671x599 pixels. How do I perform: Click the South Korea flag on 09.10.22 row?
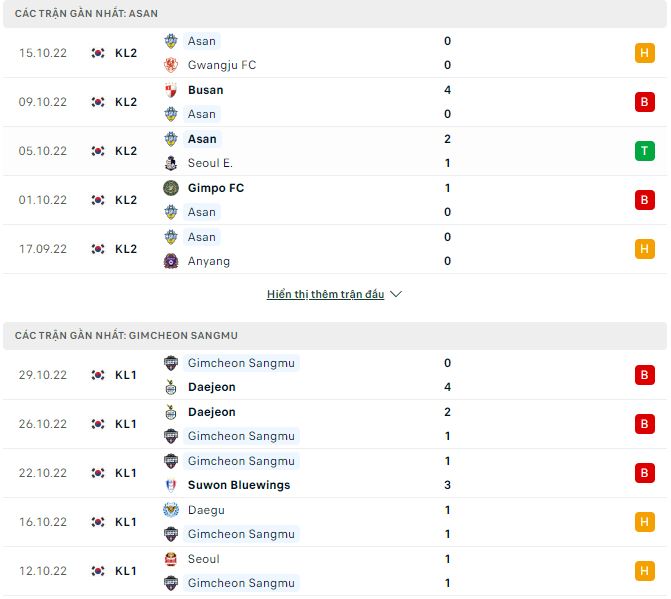(x=98, y=102)
